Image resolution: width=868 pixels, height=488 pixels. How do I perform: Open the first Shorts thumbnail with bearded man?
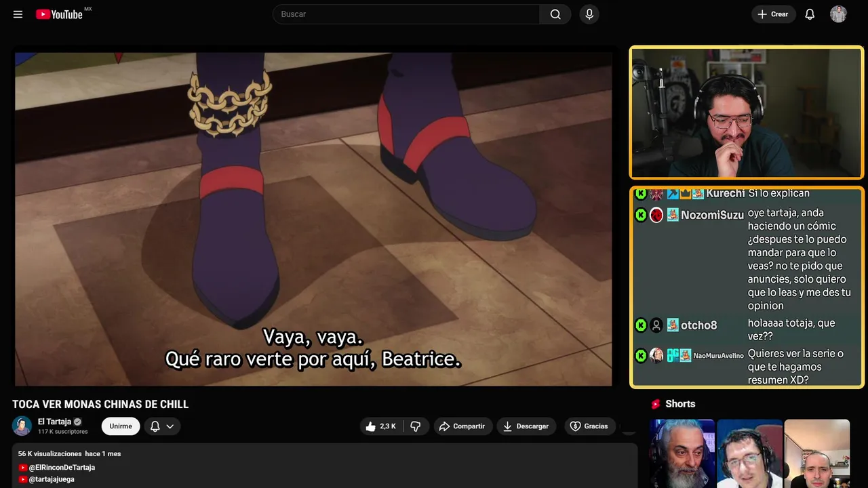pyautogui.click(x=682, y=453)
